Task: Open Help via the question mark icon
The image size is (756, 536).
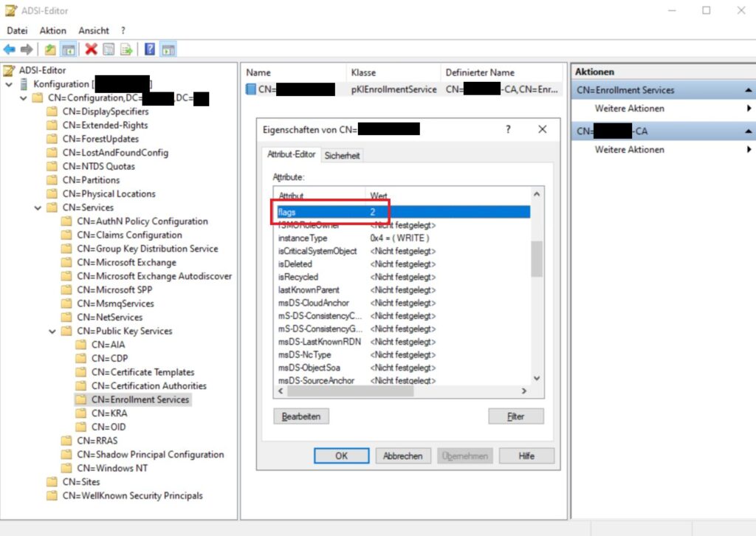Action: click(x=148, y=49)
